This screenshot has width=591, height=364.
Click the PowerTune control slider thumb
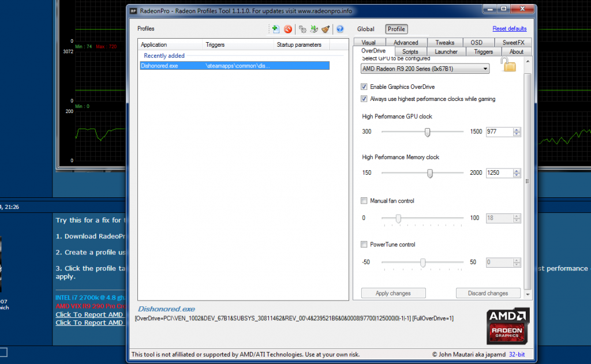pos(422,262)
